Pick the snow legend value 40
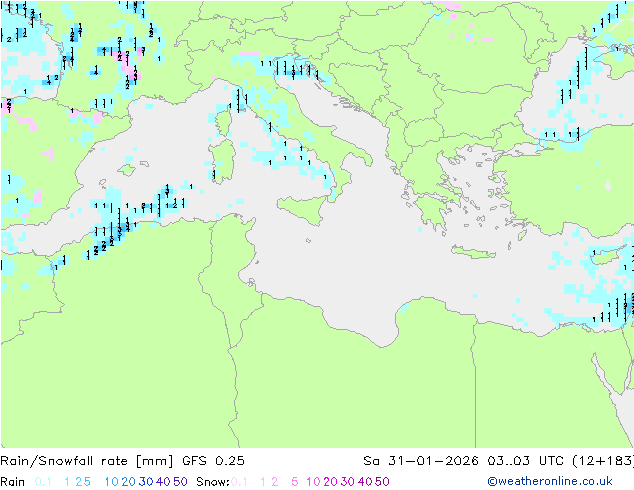The height and width of the screenshot is (490, 634). [x=365, y=482]
